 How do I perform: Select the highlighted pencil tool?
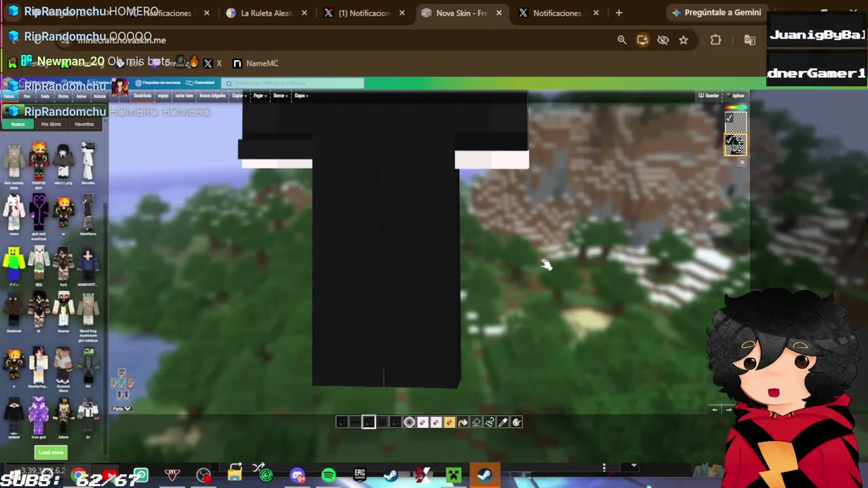[368, 422]
